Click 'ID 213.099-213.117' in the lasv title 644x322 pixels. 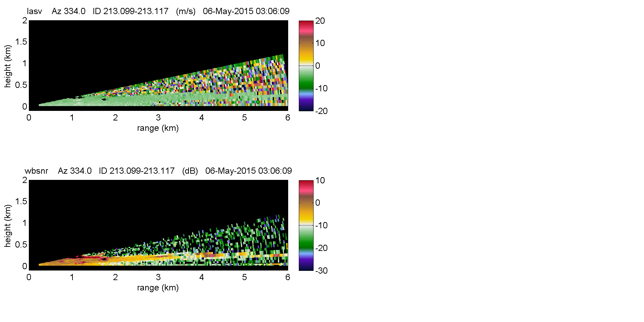[131, 11]
